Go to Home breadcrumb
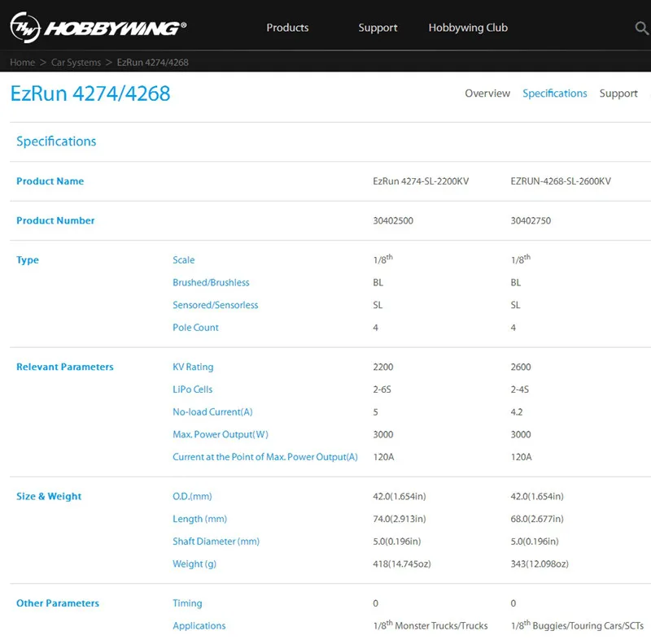Viewport: 651px width, 644px height. [x=23, y=63]
